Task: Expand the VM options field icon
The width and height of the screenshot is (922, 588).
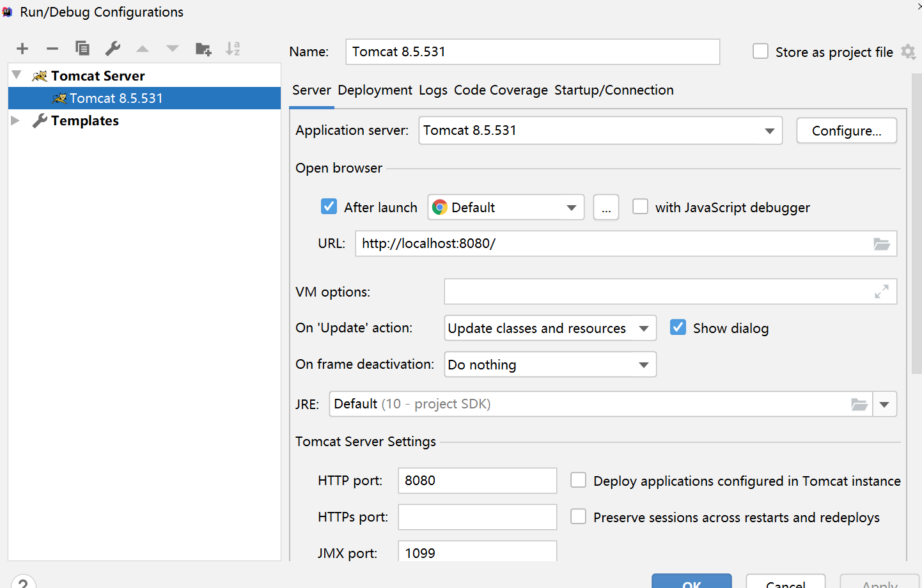Action: coord(882,291)
